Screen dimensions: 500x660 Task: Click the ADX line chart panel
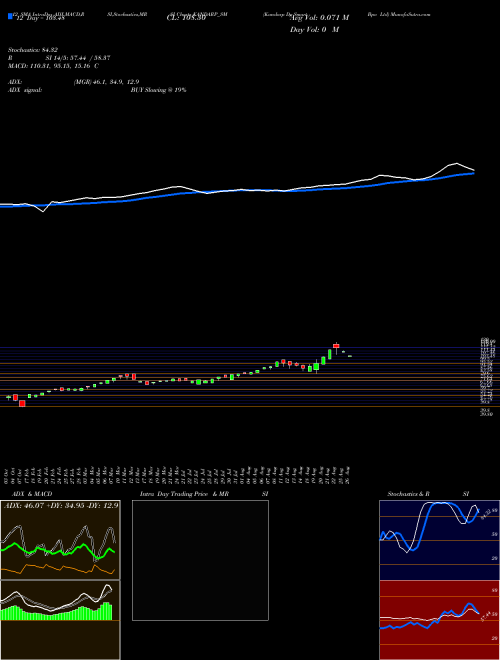[60, 540]
